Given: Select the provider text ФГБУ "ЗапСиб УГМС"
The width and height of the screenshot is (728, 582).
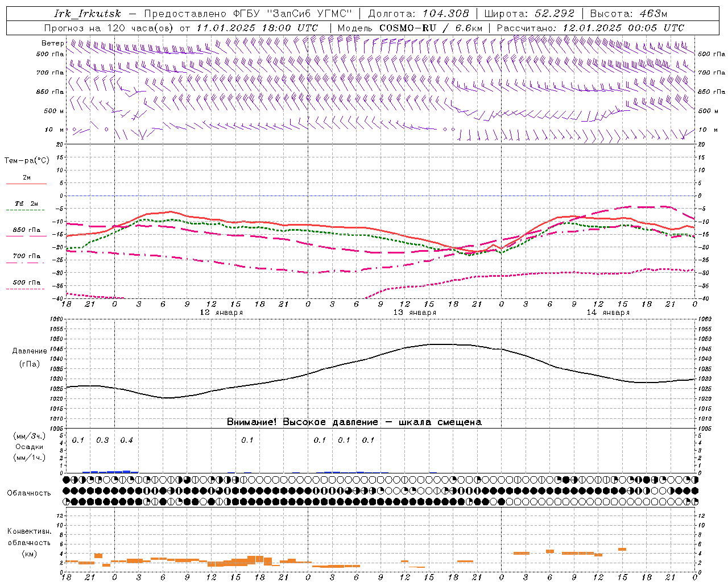Looking at the screenshot, I should pos(292,14).
